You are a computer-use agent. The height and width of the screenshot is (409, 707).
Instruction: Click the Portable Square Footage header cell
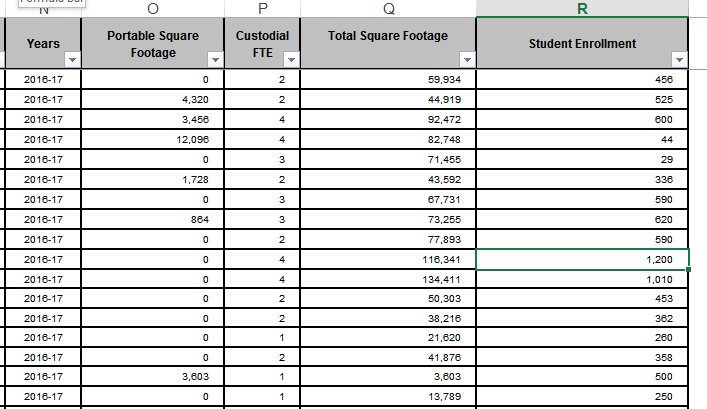pos(153,44)
